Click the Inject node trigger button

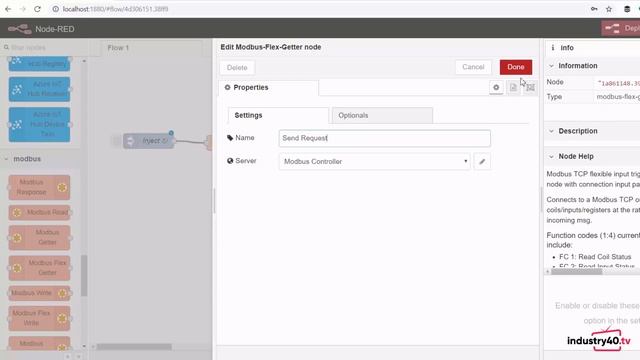click(116, 141)
